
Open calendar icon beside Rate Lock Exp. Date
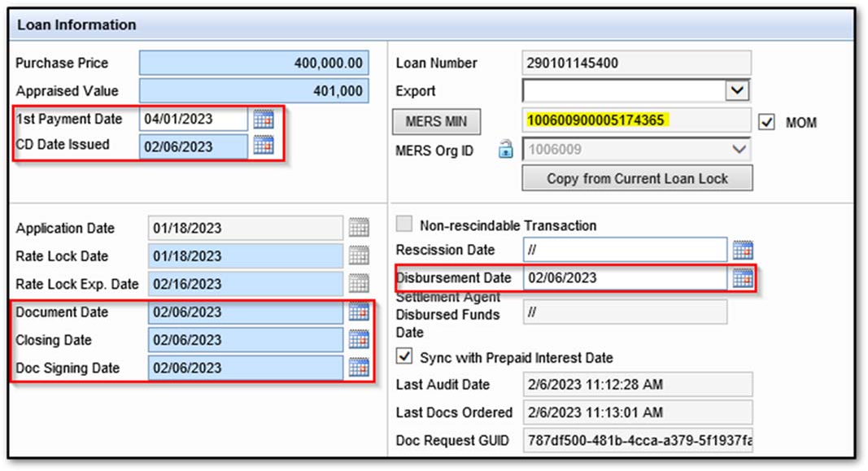[x=359, y=283]
